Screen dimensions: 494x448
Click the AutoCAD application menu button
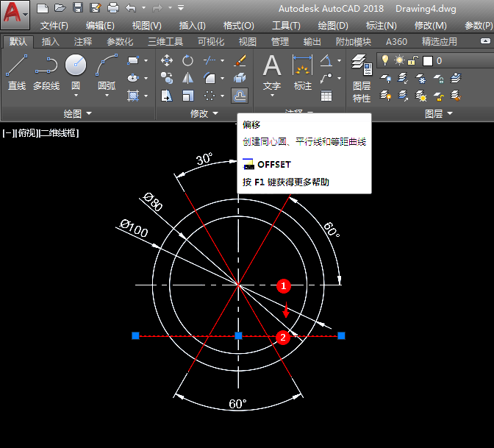tap(15, 14)
